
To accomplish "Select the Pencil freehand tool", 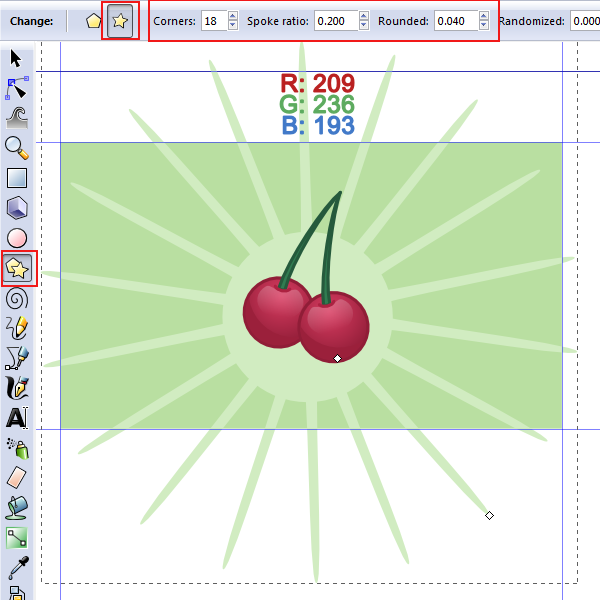I will click(17, 328).
